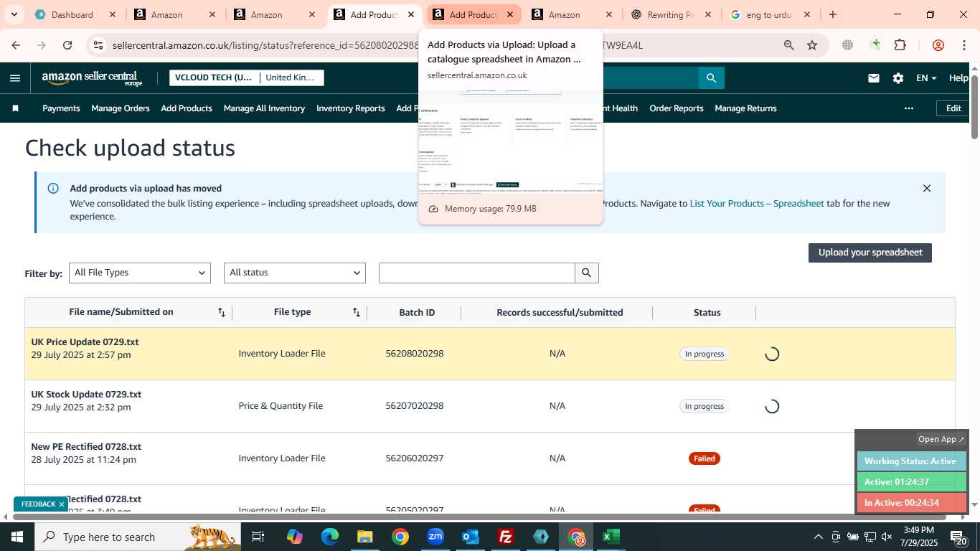Click the Upload your spreadsheet button
This screenshot has height=551, width=980.
pyautogui.click(x=870, y=253)
